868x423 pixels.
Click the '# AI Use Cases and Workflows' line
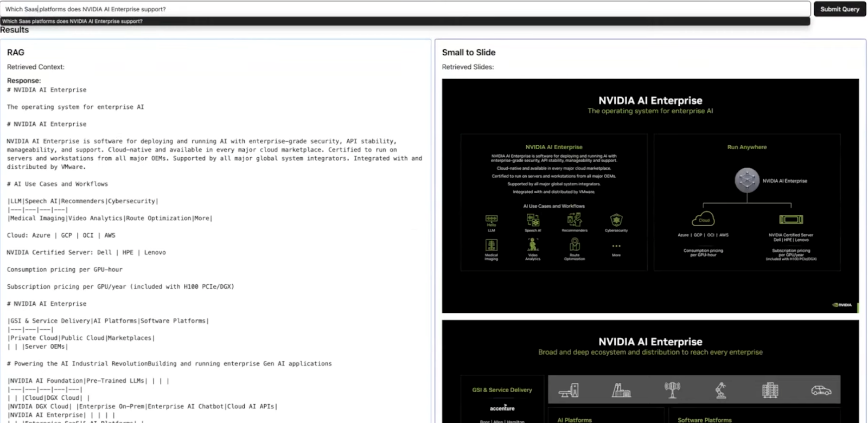click(x=58, y=184)
